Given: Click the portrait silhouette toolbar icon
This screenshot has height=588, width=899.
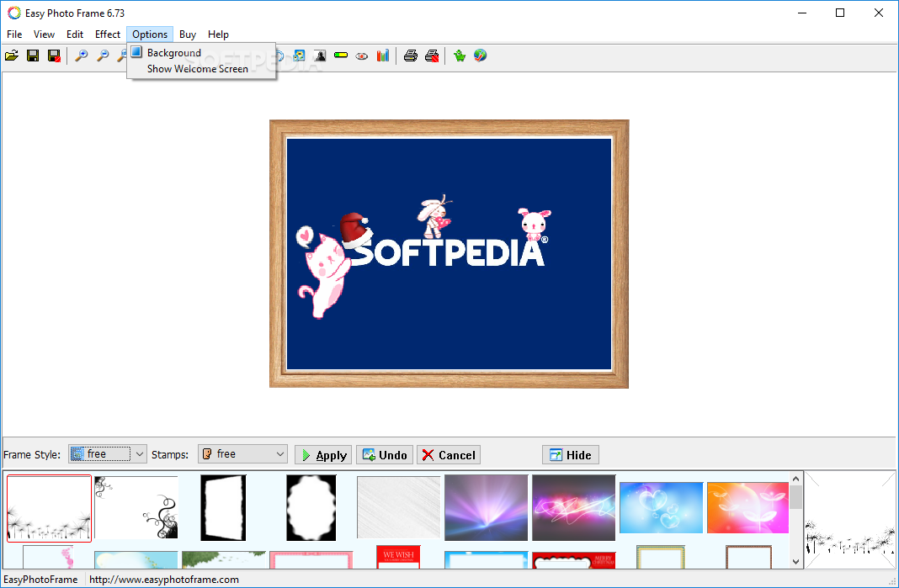Looking at the screenshot, I should tap(320, 56).
